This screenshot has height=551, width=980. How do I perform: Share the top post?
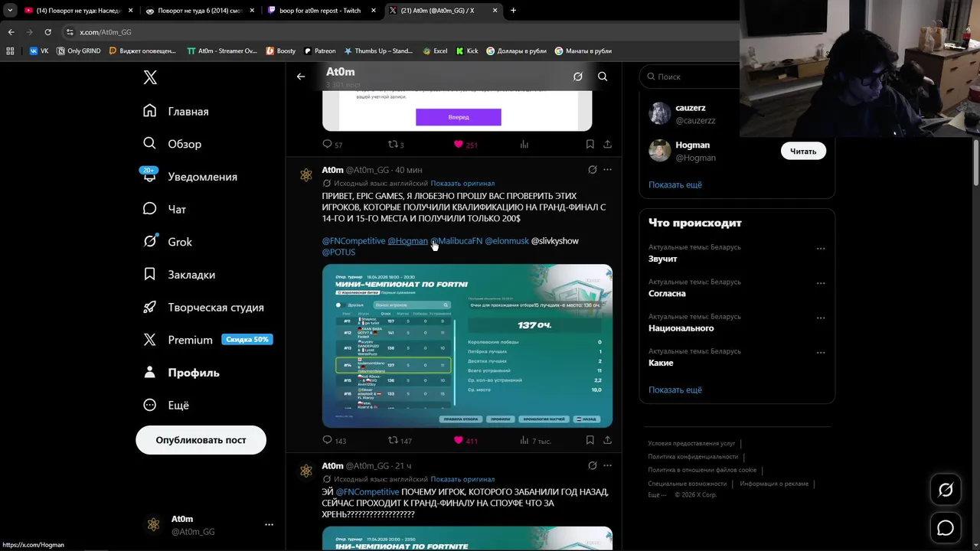pos(607,144)
